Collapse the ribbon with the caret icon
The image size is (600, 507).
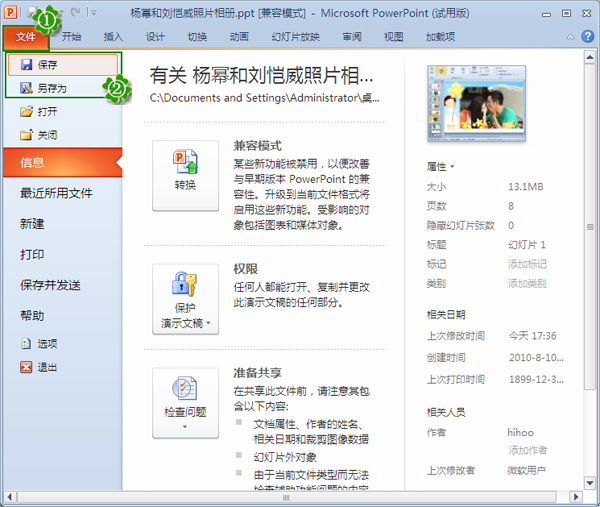(570, 37)
